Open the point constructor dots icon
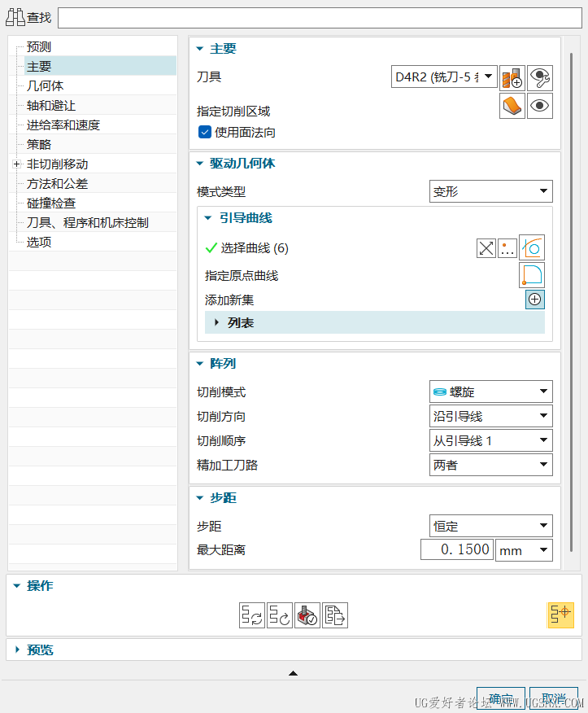This screenshot has width=588, height=713. click(507, 247)
